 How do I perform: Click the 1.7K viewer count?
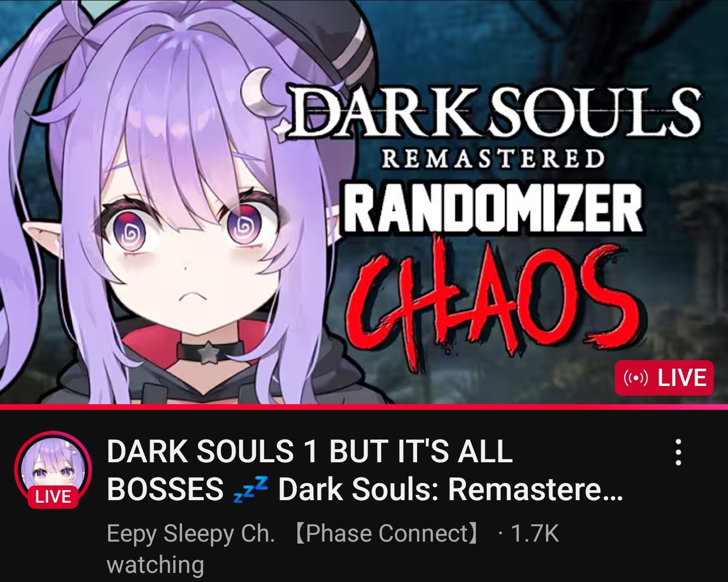pyautogui.click(x=535, y=533)
